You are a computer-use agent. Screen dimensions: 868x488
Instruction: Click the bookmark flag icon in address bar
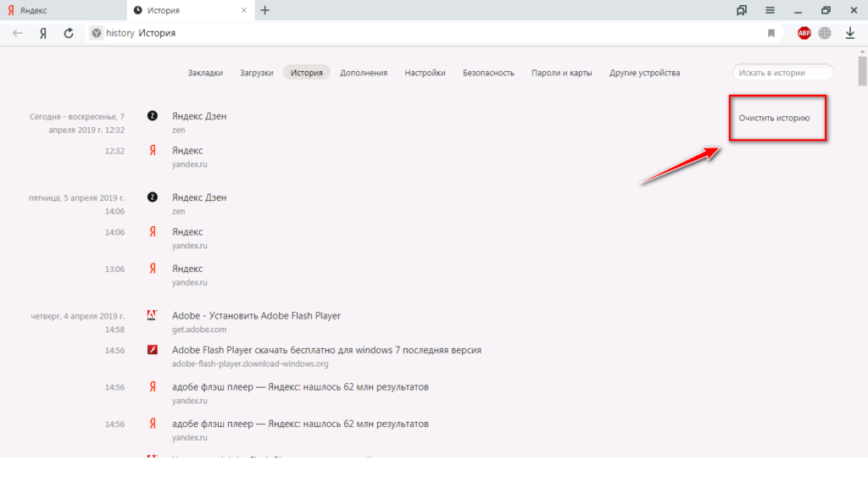[x=771, y=33]
